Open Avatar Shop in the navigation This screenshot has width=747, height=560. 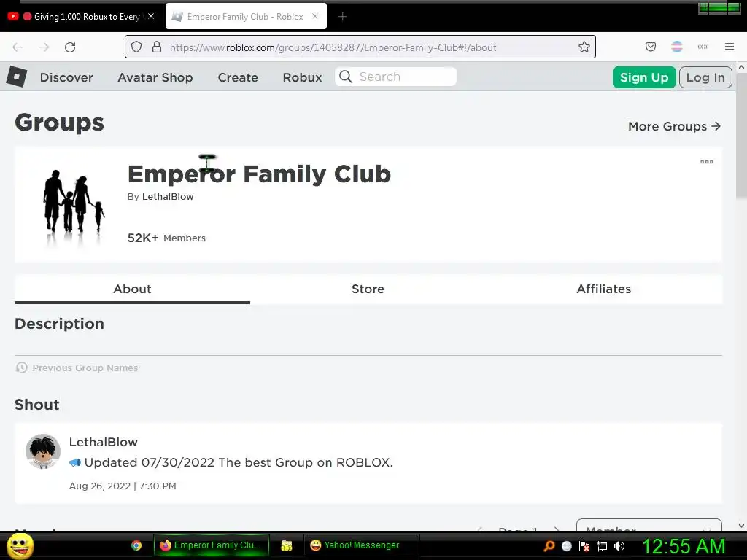point(155,77)
